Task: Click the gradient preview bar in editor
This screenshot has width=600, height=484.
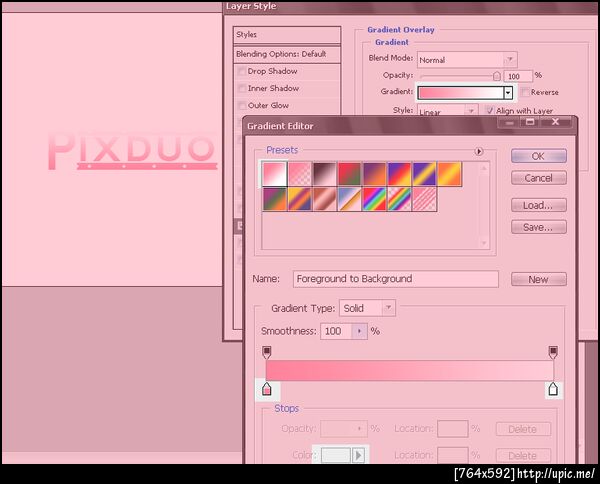Action: [410, 370]
